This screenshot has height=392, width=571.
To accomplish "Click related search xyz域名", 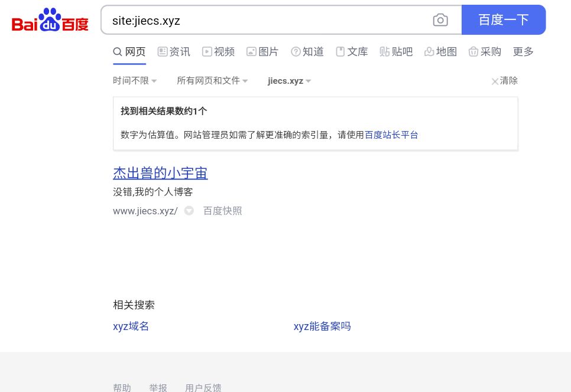I will point(131,326).
